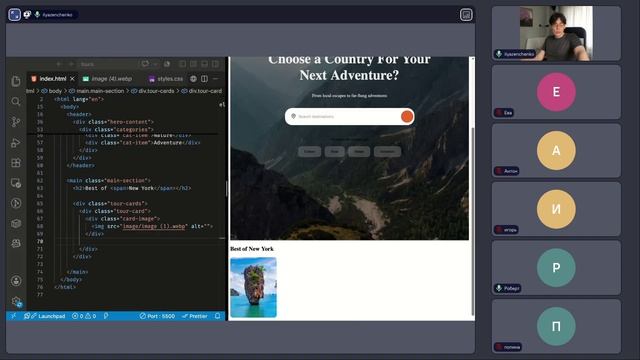The height and width of the screenshot is (360, 640).
Task: Place cursor on cat-item Adventure line 57
Action: coord(142,142)
